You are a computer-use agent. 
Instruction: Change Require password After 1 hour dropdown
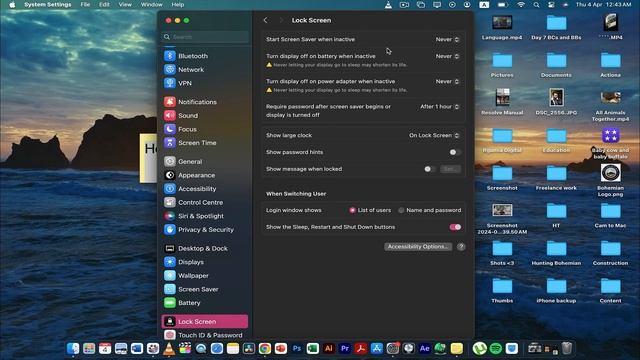(440, 107)
